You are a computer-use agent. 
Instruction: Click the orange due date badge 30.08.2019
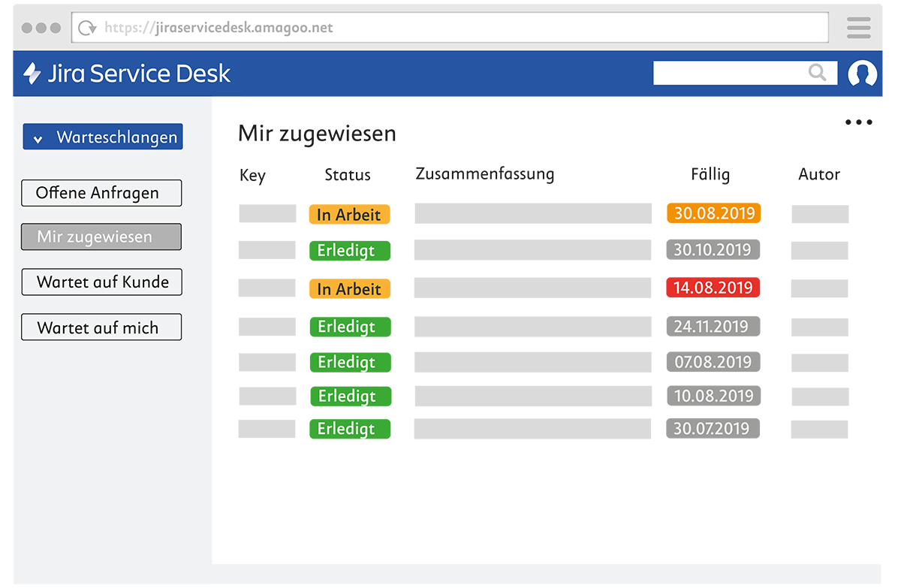tap(713, 213)
